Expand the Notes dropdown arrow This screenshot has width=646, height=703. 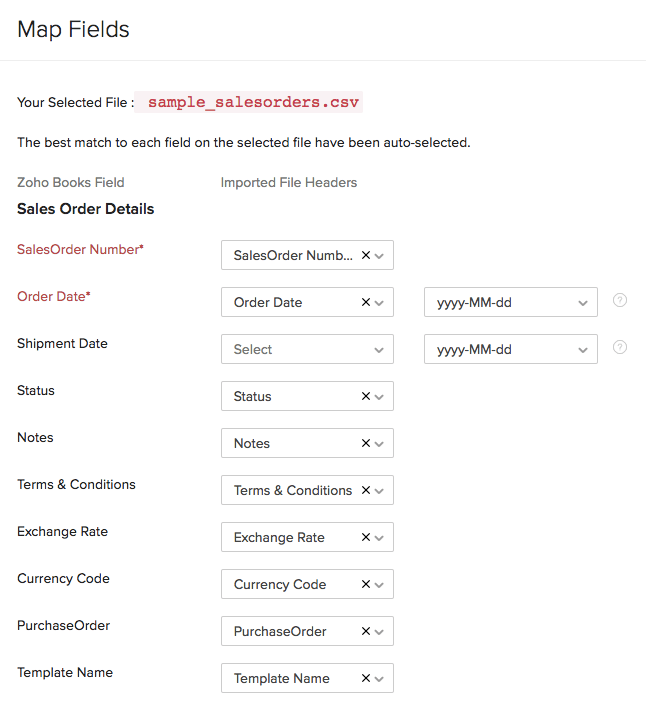pos(380,444)
